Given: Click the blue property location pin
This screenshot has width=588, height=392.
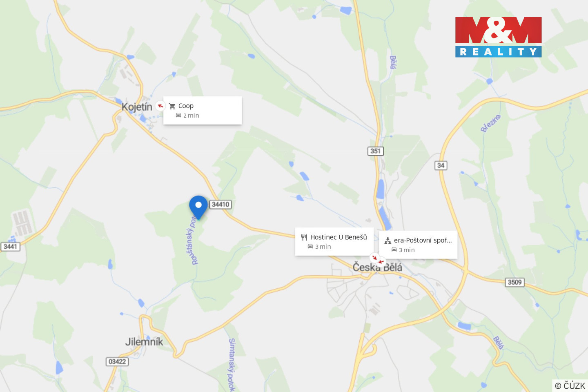Looking at the screenshot, I should (198, 207).
